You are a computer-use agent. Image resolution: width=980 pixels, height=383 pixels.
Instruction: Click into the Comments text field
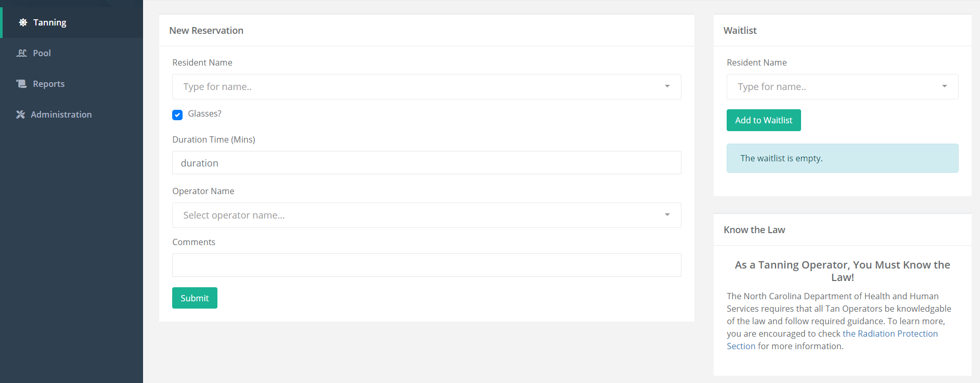tap(427, 265)
